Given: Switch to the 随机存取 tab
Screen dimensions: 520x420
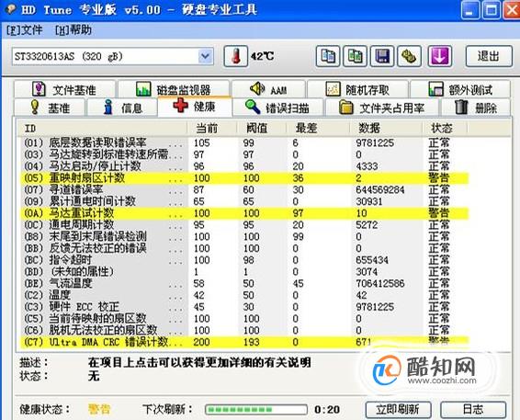Looking at the screenshot, I should [x=357, y=89].
